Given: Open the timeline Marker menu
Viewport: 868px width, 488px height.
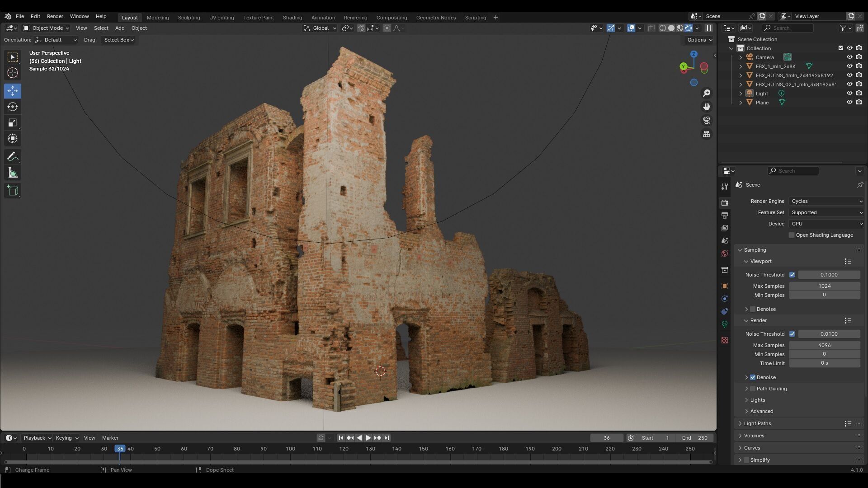Looking at the screenshot, I should (110, 438).
